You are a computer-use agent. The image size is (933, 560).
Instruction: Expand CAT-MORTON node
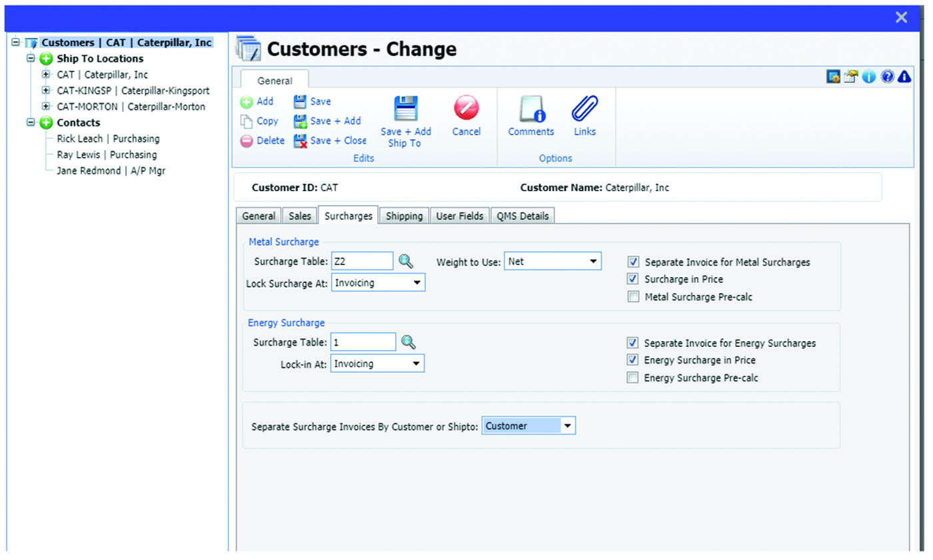point(45,107)
